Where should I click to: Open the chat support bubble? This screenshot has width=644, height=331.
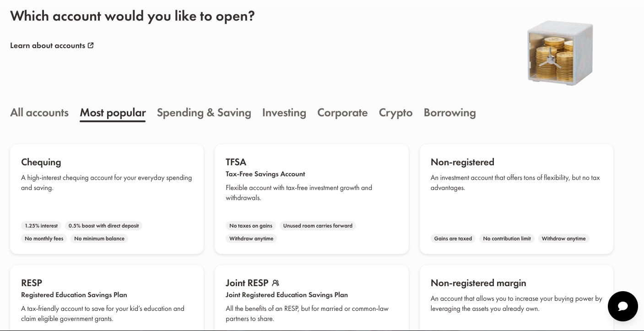click(623, 306)
